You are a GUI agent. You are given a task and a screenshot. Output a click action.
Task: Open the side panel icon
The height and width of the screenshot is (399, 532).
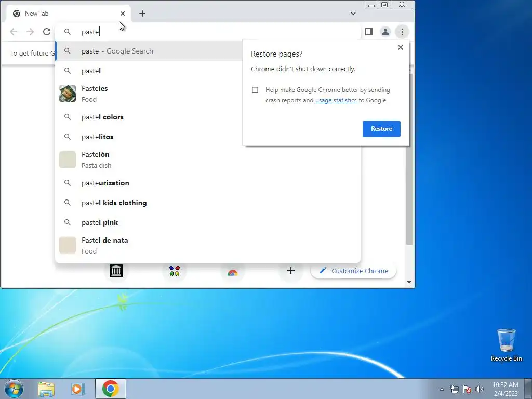point(369,32)
